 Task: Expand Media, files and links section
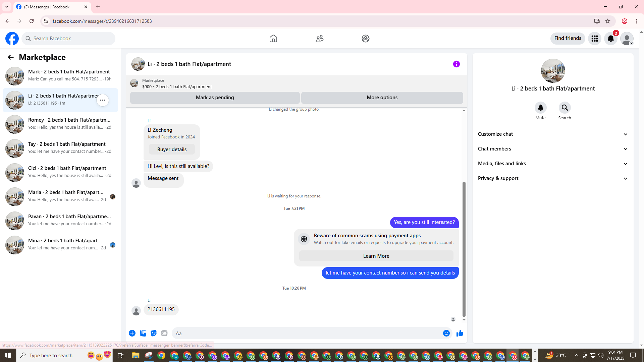553,164
